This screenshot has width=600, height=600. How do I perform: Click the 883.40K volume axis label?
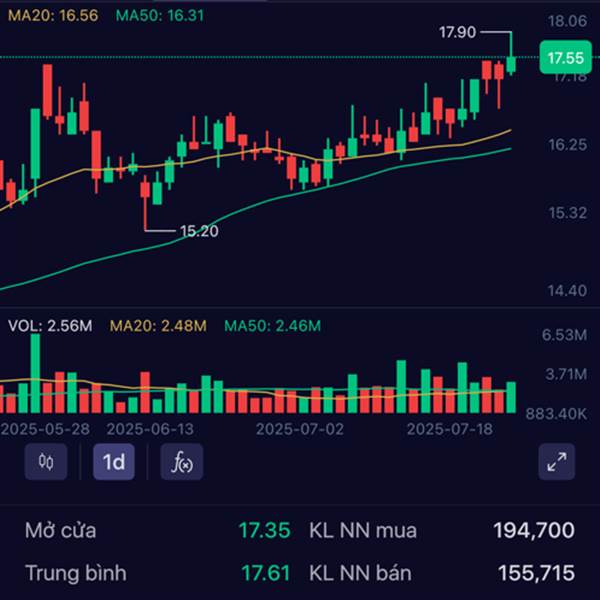pos(556,414)
